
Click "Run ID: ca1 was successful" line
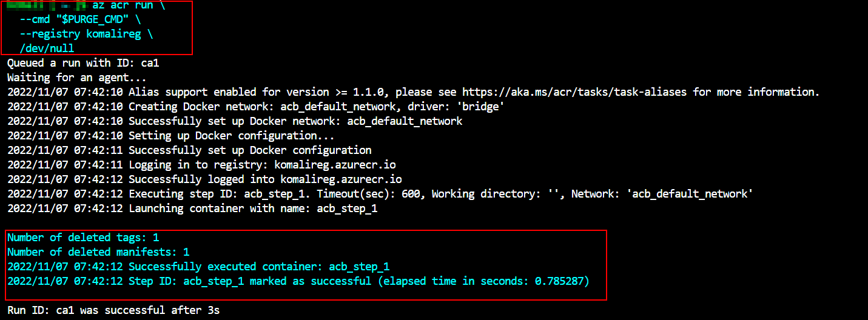click(113, 310)
